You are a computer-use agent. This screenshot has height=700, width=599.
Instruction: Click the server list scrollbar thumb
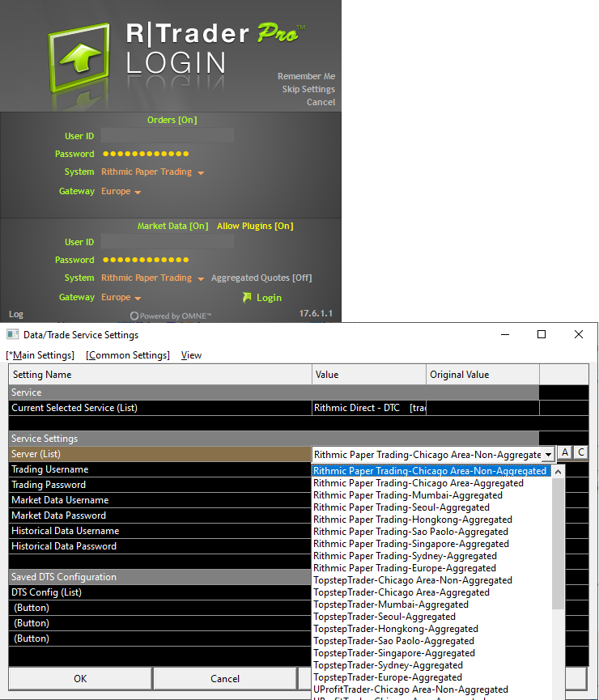(559, 543)
